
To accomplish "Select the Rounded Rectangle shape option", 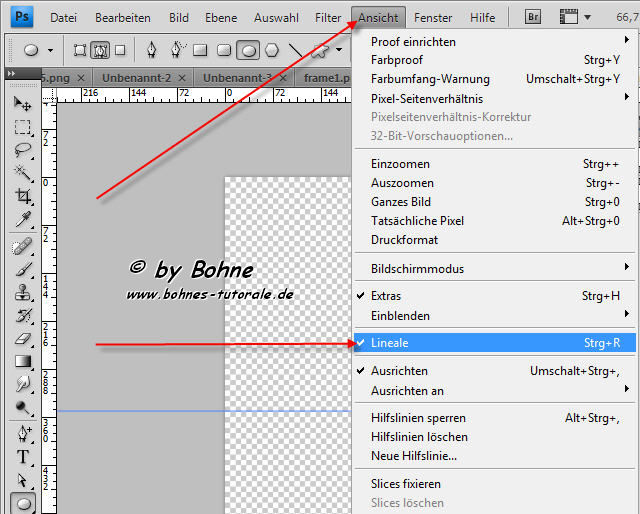I will pos(222,49).
